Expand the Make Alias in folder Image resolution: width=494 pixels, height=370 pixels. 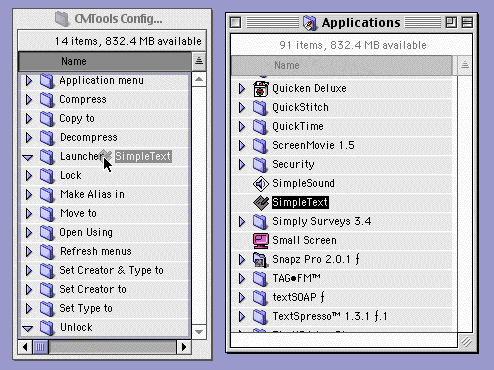[x=29, y=195]
